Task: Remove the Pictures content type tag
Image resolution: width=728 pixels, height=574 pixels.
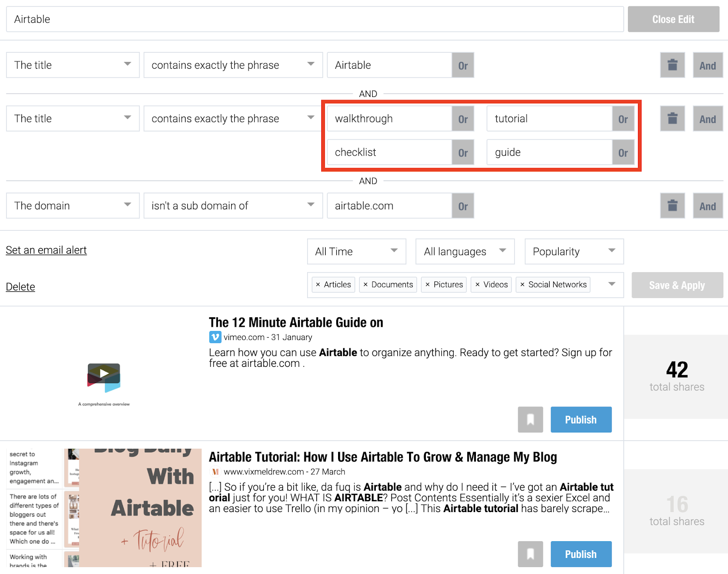Action: pyautogui.click(x=428, y=284)
